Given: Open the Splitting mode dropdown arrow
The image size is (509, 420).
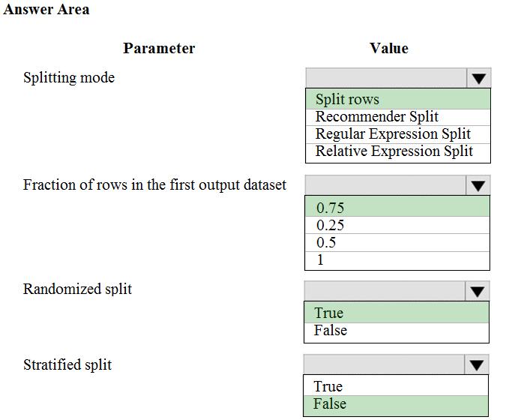Looking at the screenshot, I should [x=478, y=78].
